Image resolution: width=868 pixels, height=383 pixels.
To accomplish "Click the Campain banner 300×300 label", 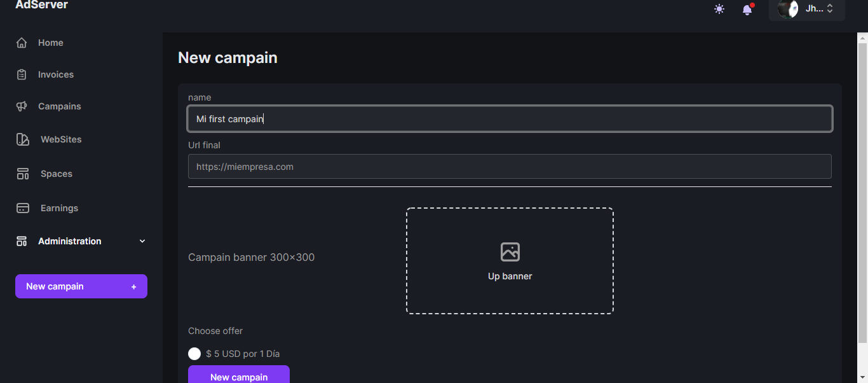I will click(x=252, y=258).
